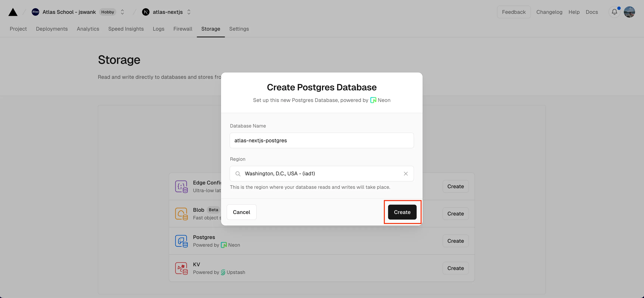Create an Edge Config store
The width and height of the screenshot is (644, 298).
[x=455, y=187]
